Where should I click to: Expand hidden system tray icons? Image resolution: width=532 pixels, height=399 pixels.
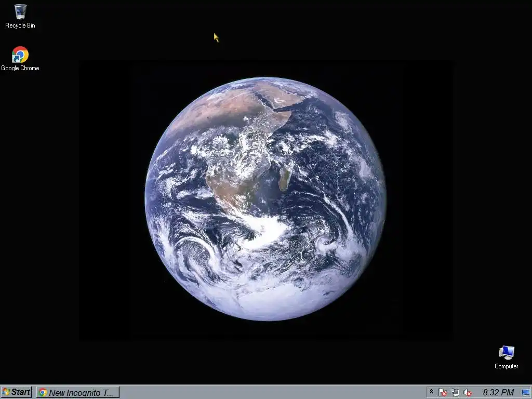(x=431, y=392)
